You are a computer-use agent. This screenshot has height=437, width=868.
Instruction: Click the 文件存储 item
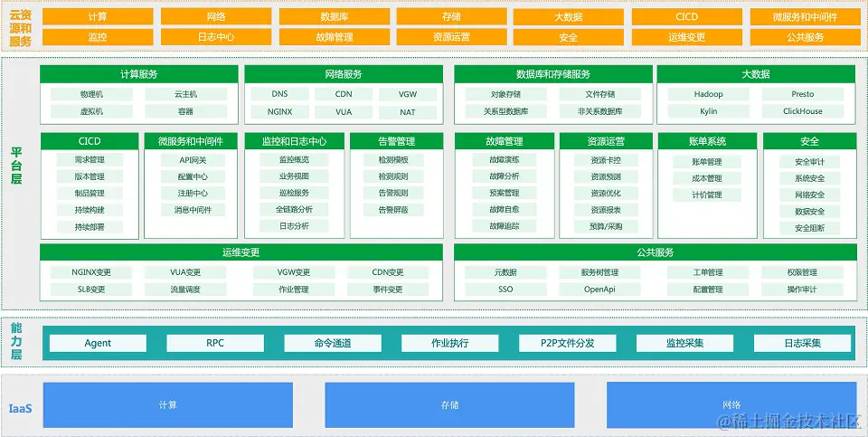click(600, 94)
